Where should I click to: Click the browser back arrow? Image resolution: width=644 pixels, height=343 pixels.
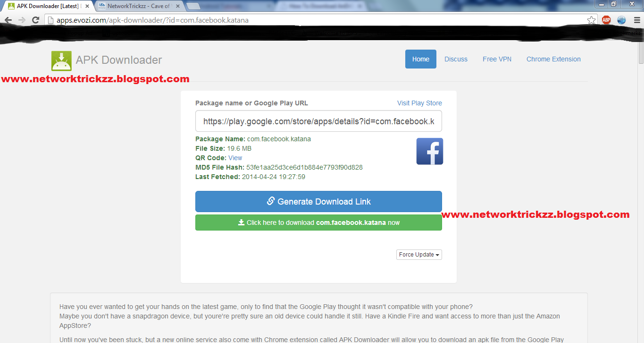tap(8, 20)
